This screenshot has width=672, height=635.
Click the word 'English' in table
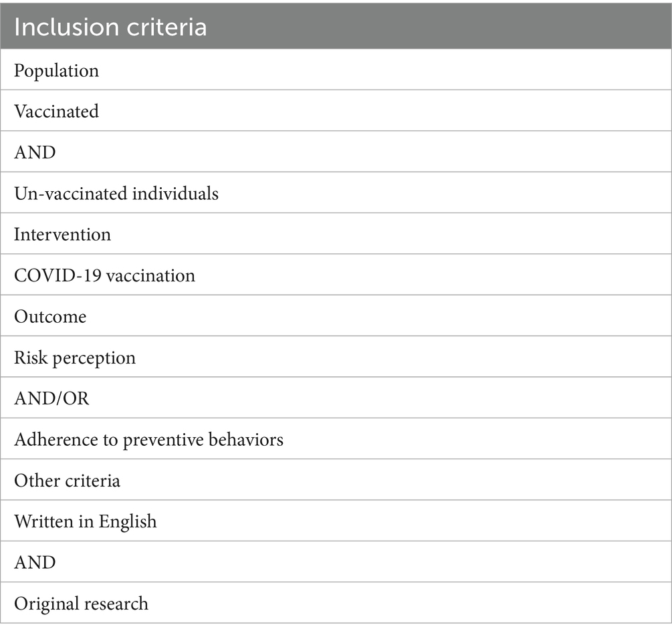point(127,521)
